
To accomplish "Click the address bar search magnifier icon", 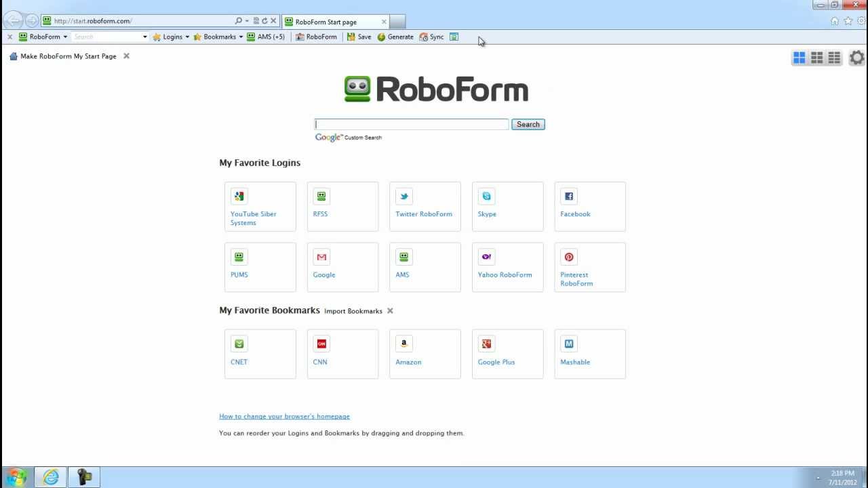I will (x=239, y=21).
